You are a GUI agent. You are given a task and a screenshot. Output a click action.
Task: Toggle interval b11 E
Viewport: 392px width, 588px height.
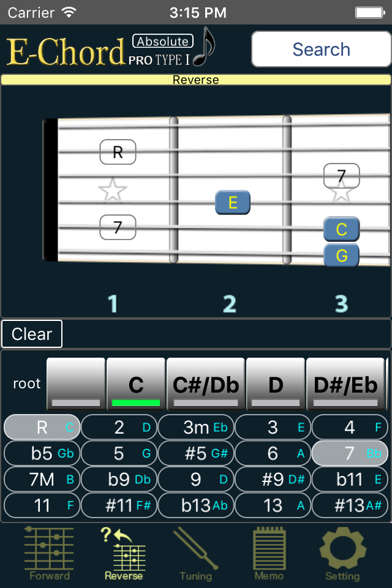(x=350, y=479)
